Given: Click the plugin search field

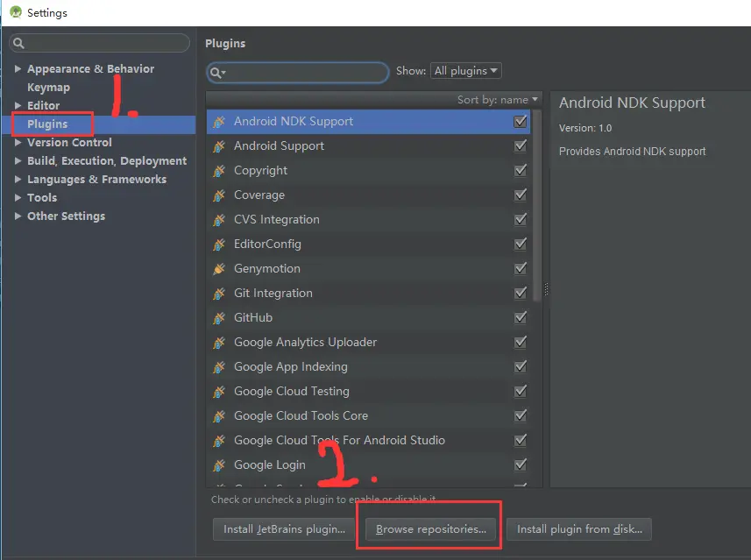Looking at the screenshot, I should point(297,73).
